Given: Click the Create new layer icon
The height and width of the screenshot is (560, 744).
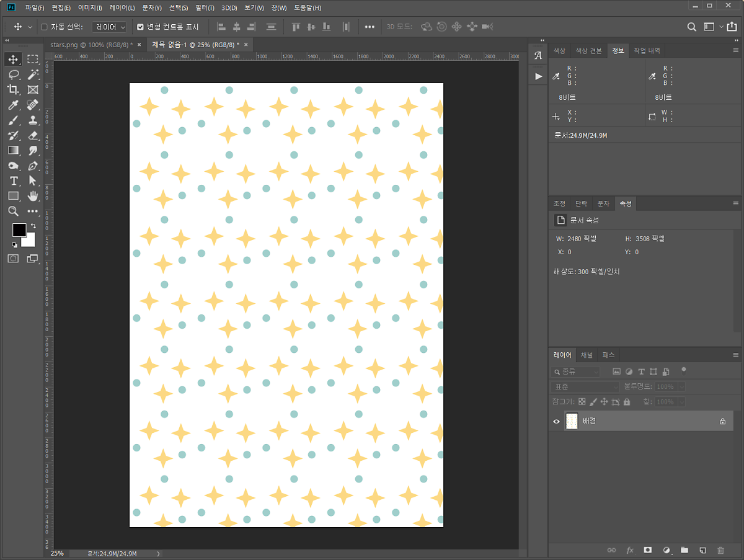Looking at the screenshot, I should pos(702,550).
